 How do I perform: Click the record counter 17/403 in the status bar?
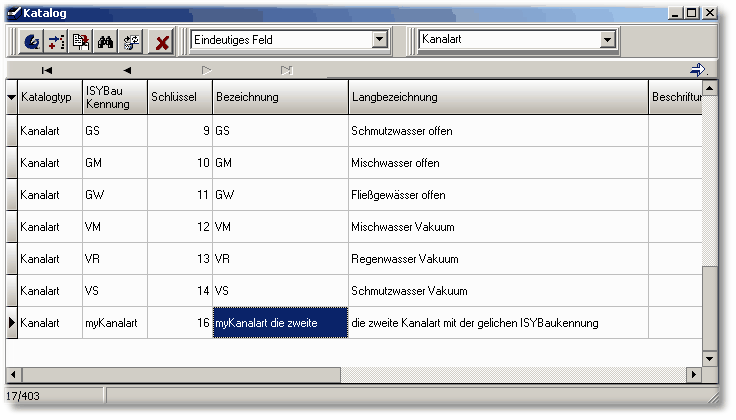coord(23,396)
